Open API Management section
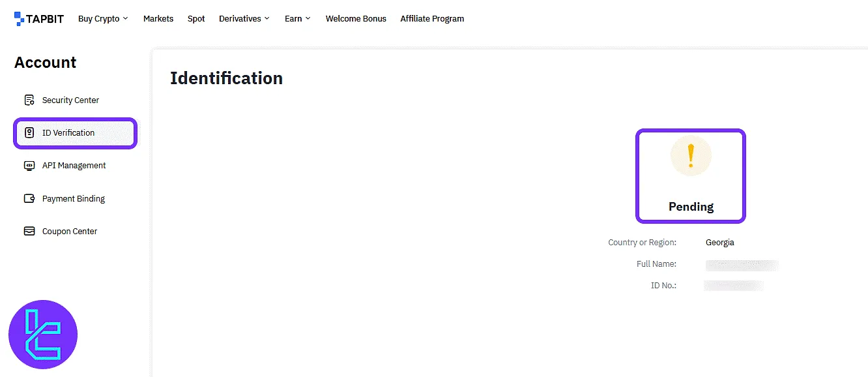The height and width of the screenshot is (377, 868). point(76,166)
